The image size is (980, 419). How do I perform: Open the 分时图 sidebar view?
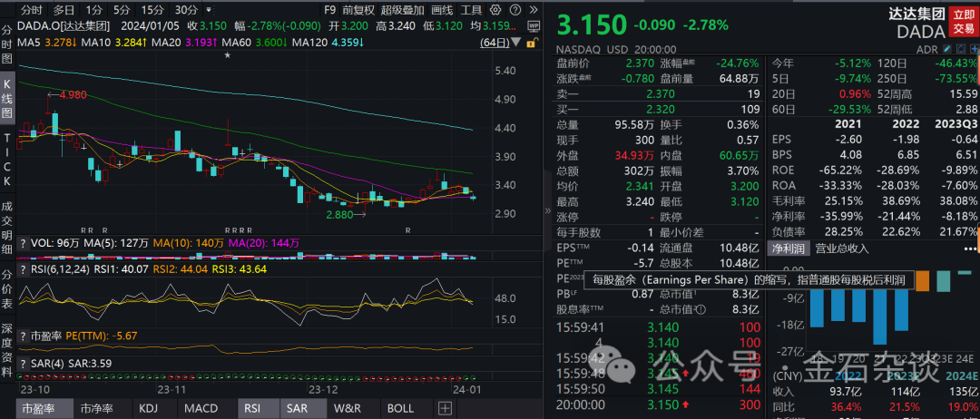click(x=7, y=45)
